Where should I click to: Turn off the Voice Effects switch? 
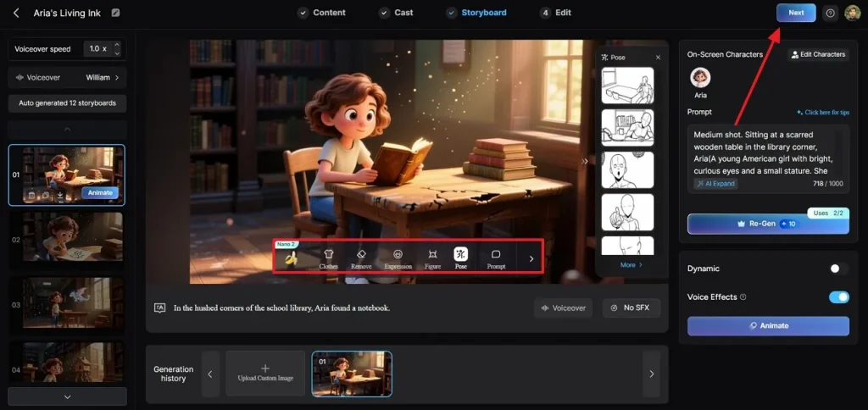pyautogui.click(x=838, y=297)
